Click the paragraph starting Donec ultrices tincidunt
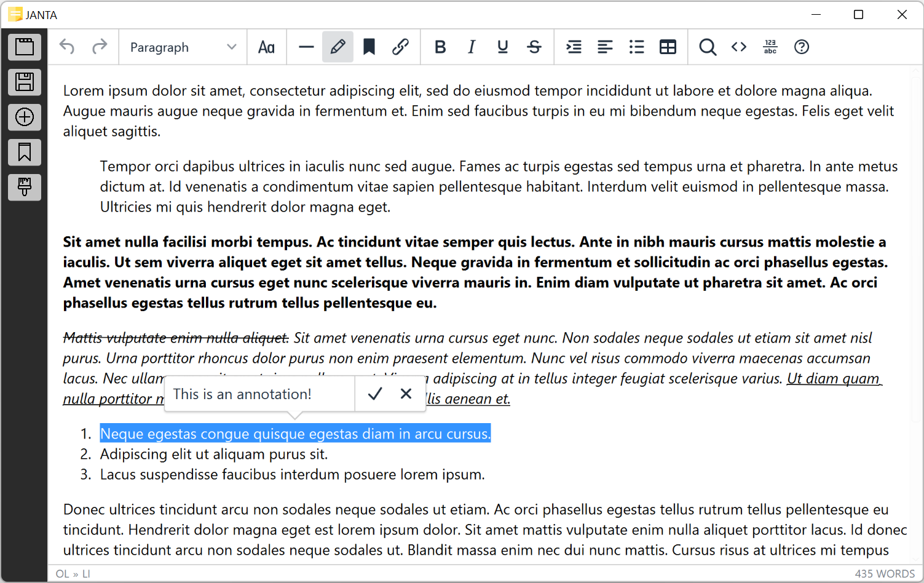Viewport: 924px width, 583px height. click(485, 529)
